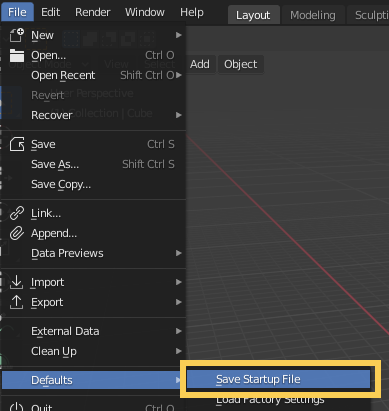Expand the Import submenu arrow

coord(179,282)
